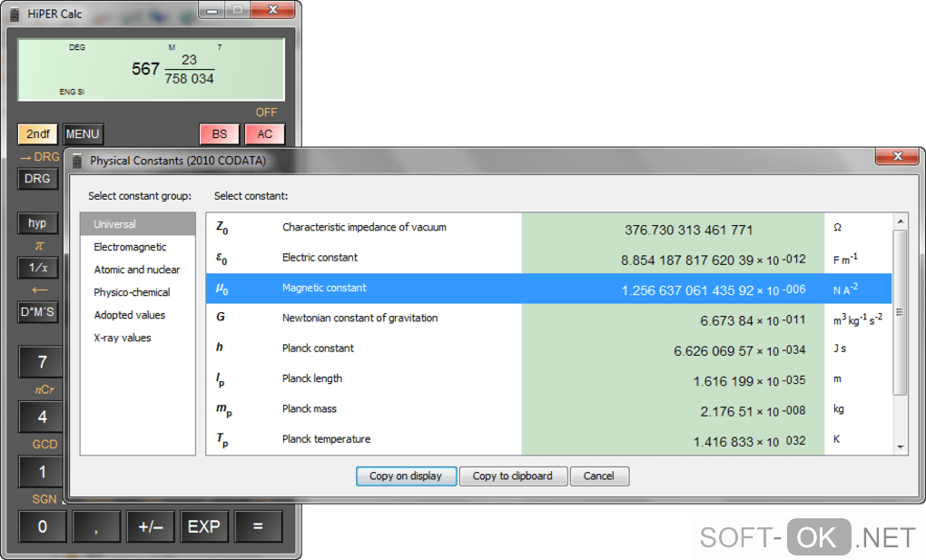
Task: Select the Planck constant row
Action: click(x=548, y=349)
